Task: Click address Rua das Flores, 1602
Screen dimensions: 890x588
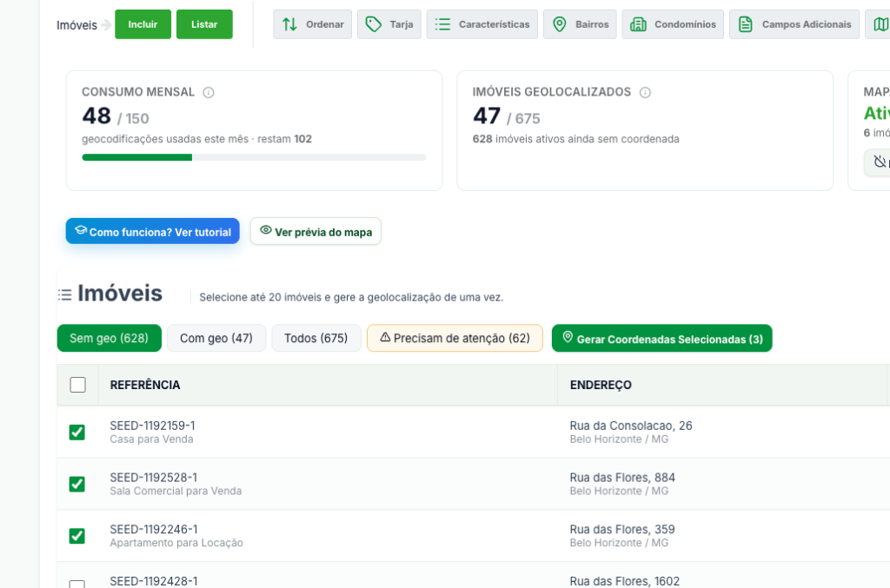Action: click(x=624, y=581)
